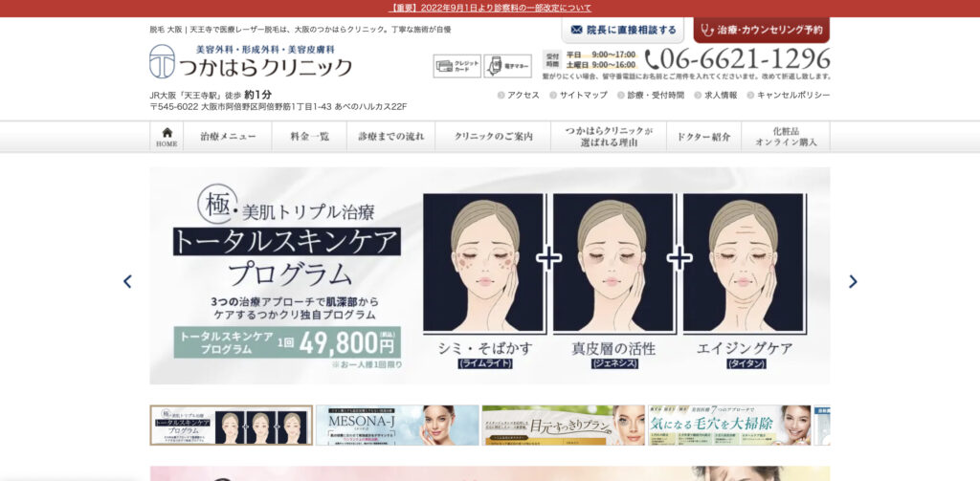Viewport: 980px width, 481px height.
Task: Select the 気になる毛穴を大掃除 thumbnail slide
Action: (729, 425)
